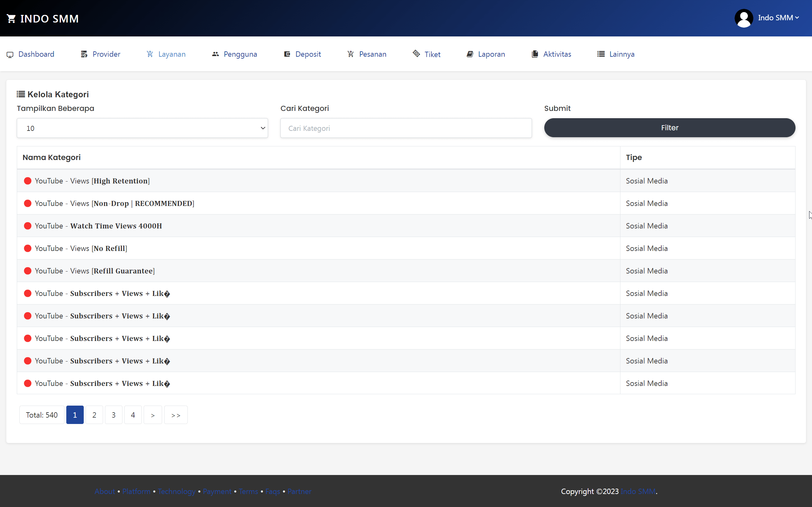Screen dimensions: 812x507
Task: Open the Tampilkan Beberapa results-per-page dropdown
Action: click(142, 128)
